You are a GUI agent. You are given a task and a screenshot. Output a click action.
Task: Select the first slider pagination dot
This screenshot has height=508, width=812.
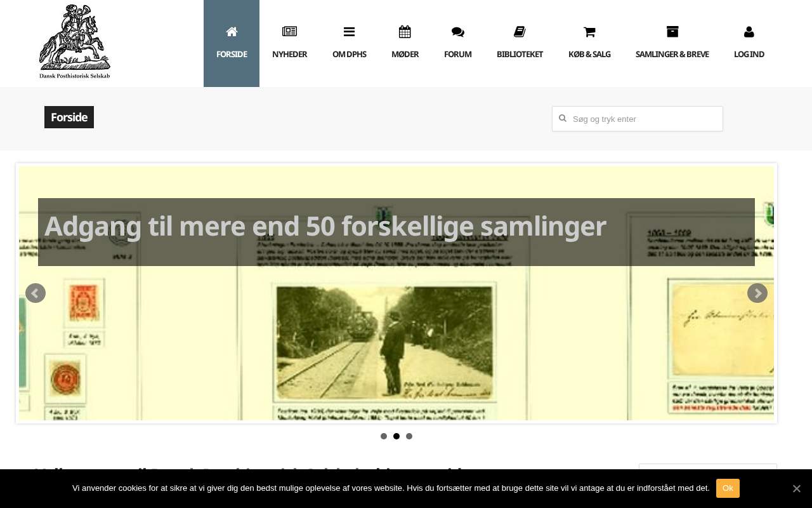coord(384,436)
